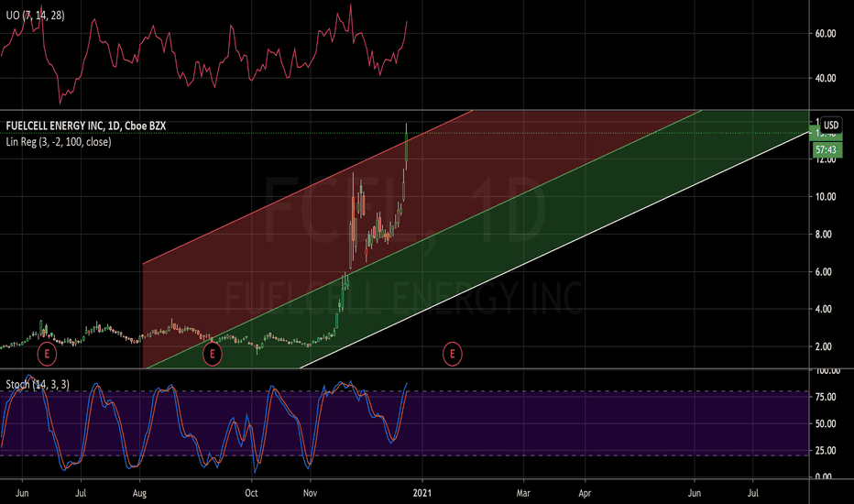Click the 2.00 price axis label
The image size is (854, 504).
tap(824, 346)
